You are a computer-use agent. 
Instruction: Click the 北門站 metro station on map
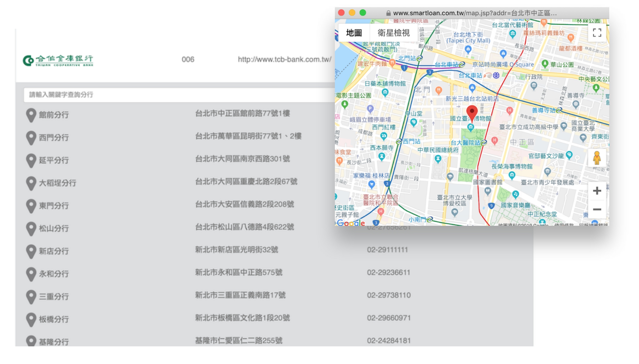coord(419,58)
